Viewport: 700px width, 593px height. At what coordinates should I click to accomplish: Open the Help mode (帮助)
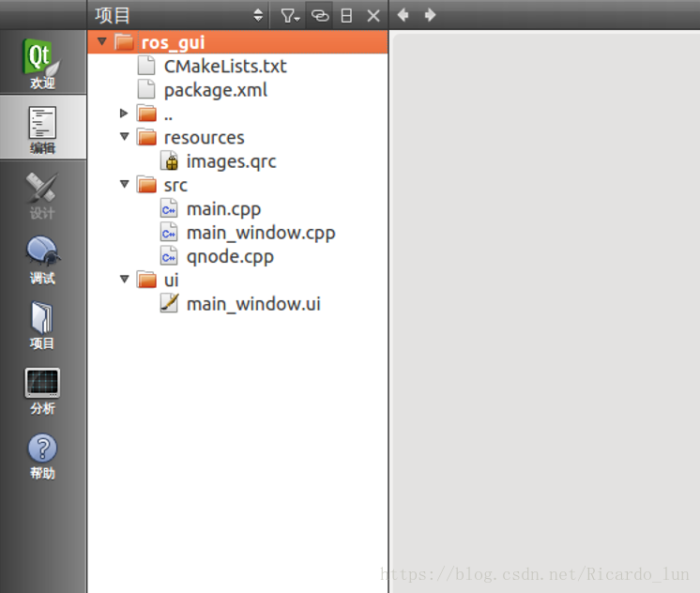(x=43, y=455)
